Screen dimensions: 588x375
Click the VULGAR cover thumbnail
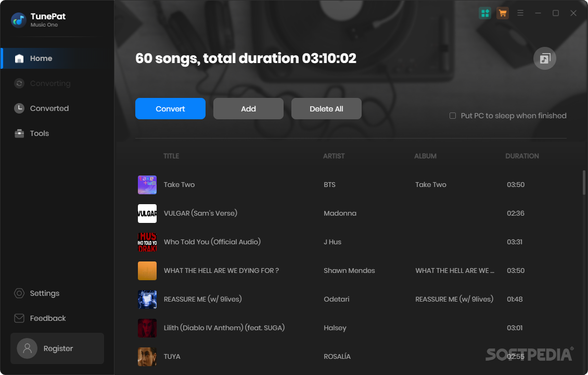click(x=147, y=213)
